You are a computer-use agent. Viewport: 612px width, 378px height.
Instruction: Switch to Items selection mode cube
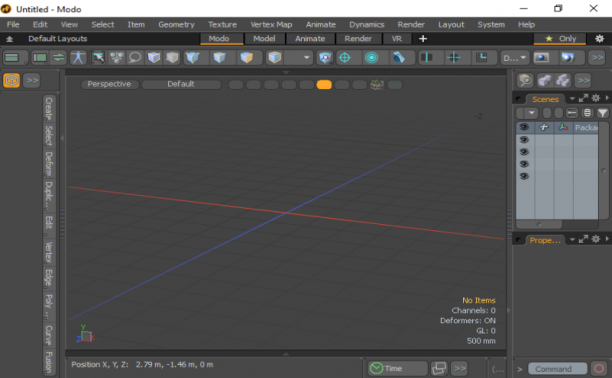click(275, 58)
